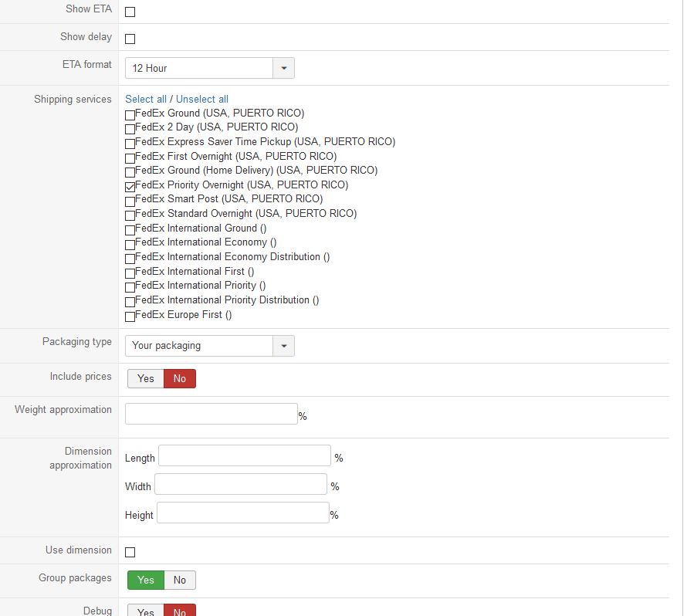Switch Debug option to Yes
687x616 pixels.
tap(146, 611)
